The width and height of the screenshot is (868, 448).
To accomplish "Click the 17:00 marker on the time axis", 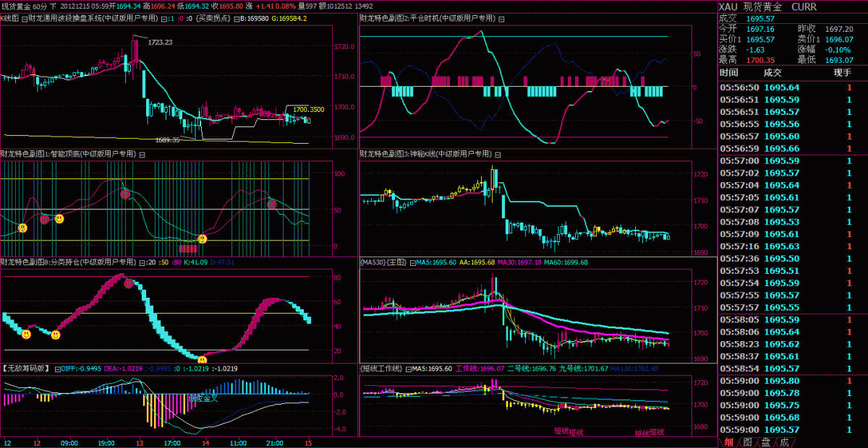I will (171, 442).
